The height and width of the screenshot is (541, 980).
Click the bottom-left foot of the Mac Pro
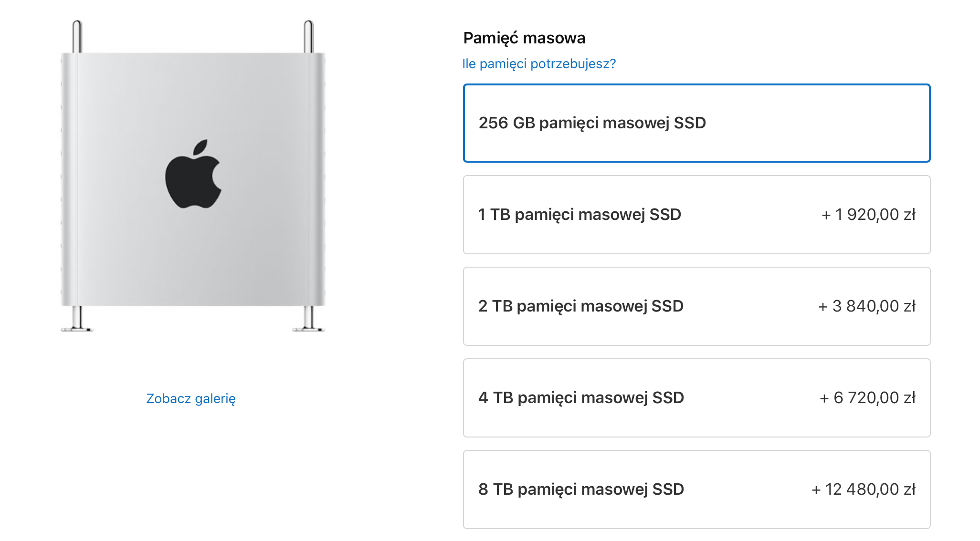[77, 320]
